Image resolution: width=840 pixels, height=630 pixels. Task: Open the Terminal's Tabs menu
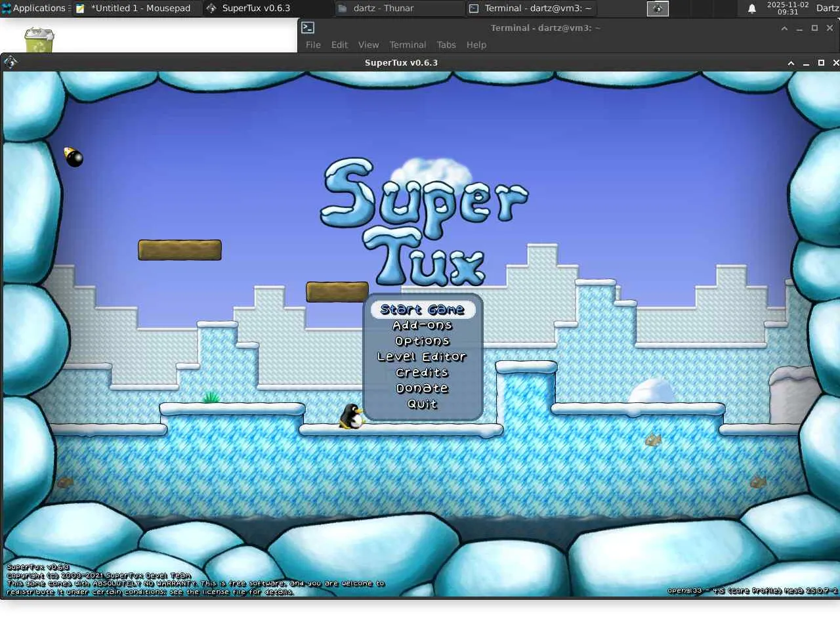click(x=446, y=45)
